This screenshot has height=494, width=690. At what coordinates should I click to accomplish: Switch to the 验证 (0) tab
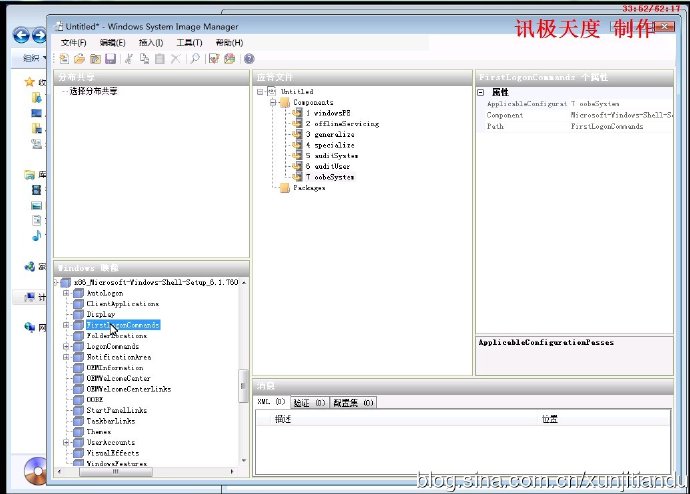tap(309, 403)
